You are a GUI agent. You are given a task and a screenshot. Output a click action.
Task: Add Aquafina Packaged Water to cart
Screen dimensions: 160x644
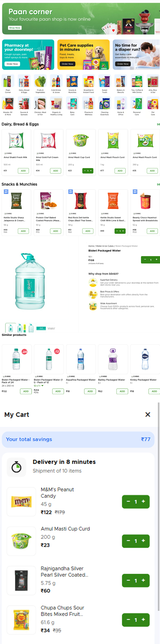tap(90, 391)
